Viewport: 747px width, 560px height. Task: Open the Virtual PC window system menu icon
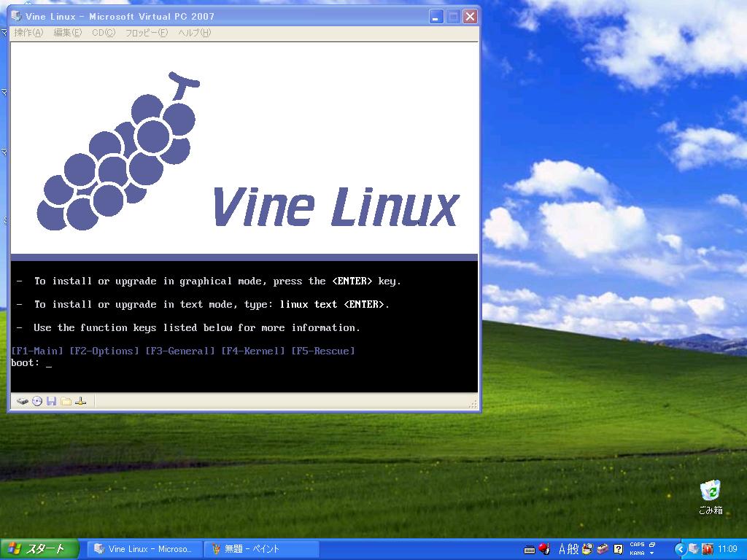click(x=16, y=16)
